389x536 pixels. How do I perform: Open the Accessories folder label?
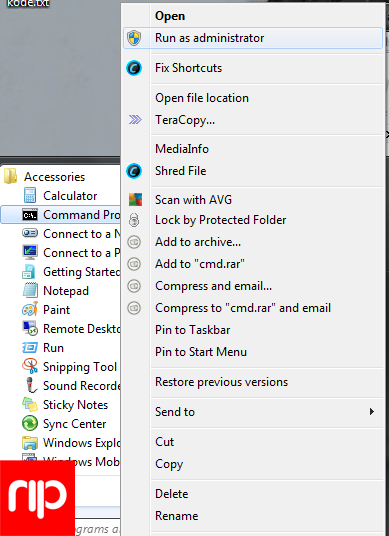tap(54, 177)
